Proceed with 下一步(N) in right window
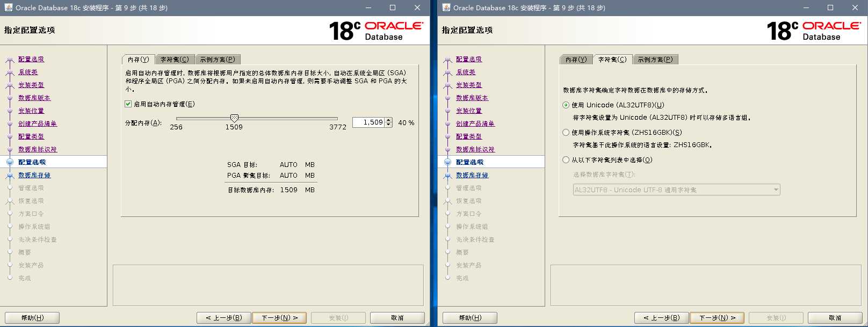The width and height of the screenshot is (868, 327). tap(717, 318)
